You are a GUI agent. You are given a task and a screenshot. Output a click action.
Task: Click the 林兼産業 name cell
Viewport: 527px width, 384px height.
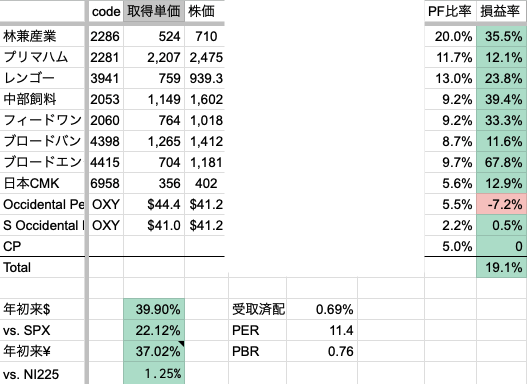(x=42, y=36)
